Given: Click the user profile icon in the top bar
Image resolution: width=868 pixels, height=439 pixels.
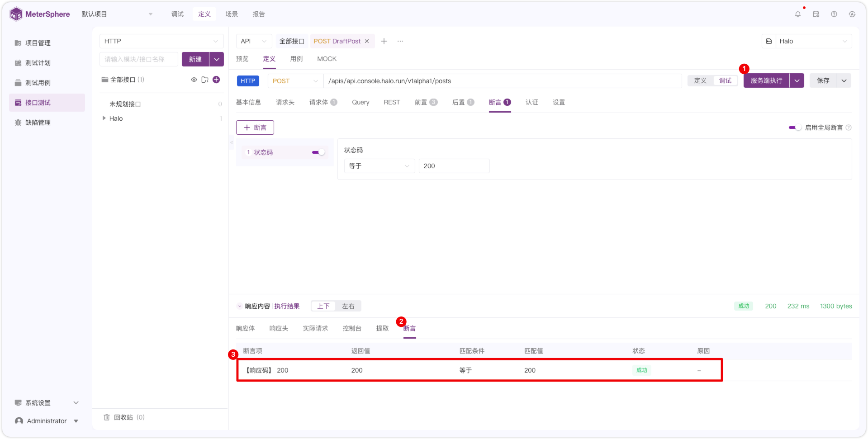Looking at the screenshot, I should tap(852, 14).
